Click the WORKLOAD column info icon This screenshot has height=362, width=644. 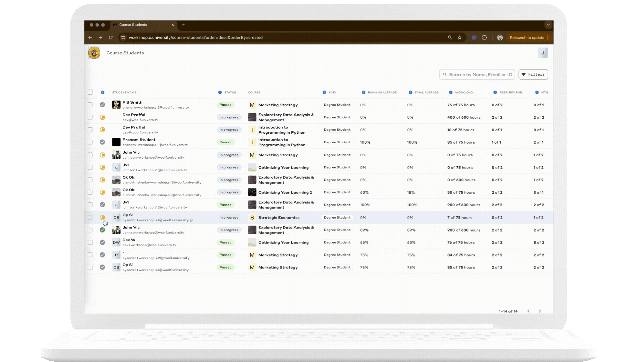click(x=451, y=92)
